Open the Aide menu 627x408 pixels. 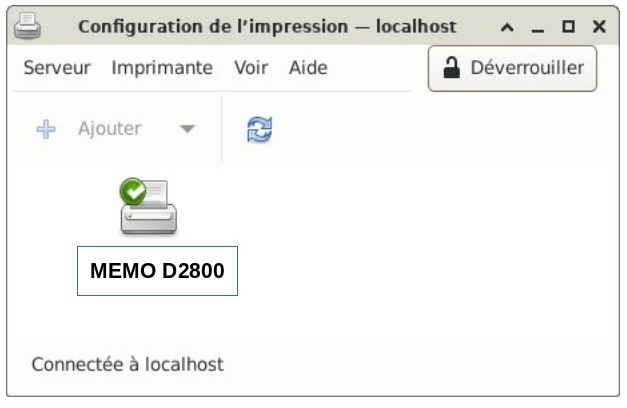point(308,68)
